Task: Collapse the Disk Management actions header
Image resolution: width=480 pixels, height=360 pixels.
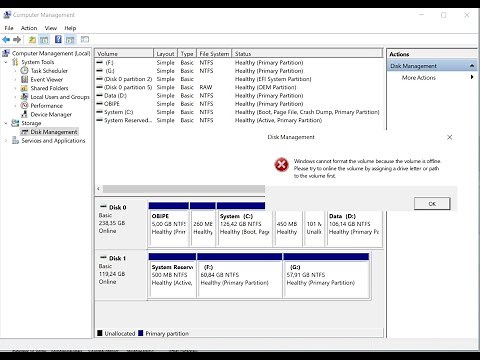Action: 472,66
